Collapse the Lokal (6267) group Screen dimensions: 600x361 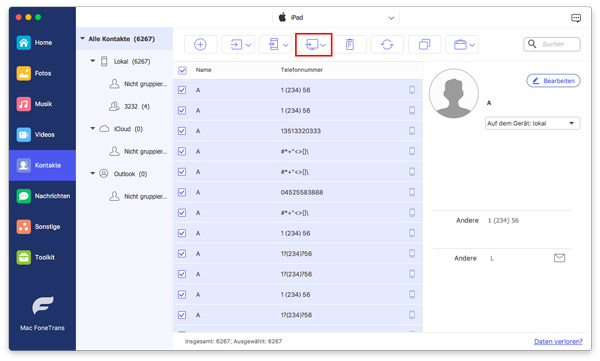93,61
